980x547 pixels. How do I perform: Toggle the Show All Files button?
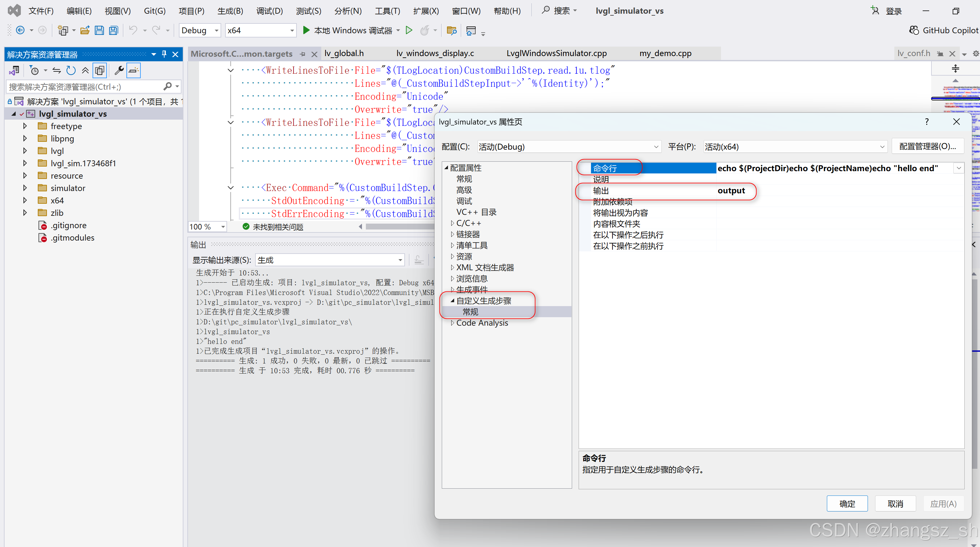pos(100,70)
